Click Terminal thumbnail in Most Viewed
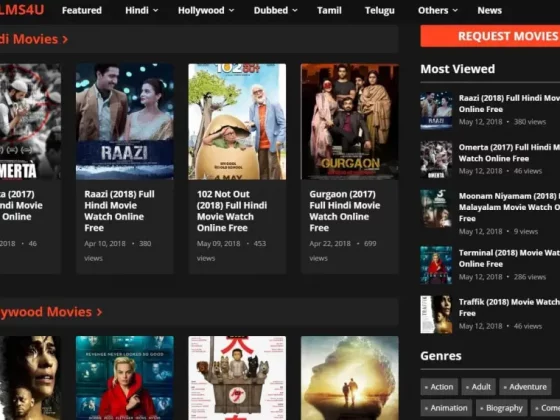Viewport: 560px width, 420px height. pyautogui.click(x=436, y=265)
